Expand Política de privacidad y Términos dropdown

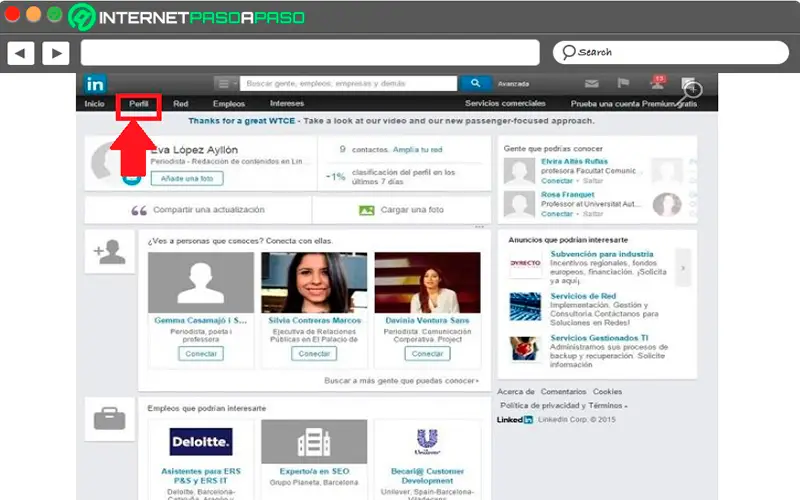(563, 406)
